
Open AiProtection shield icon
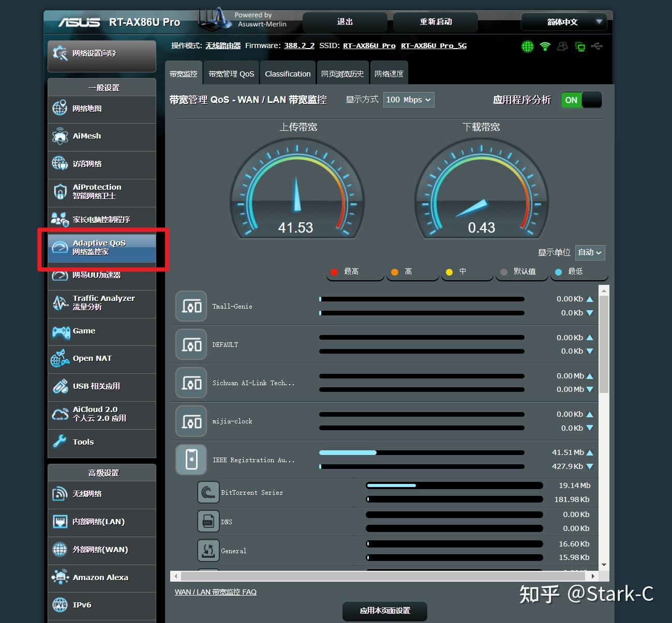[x=60, y=191]
